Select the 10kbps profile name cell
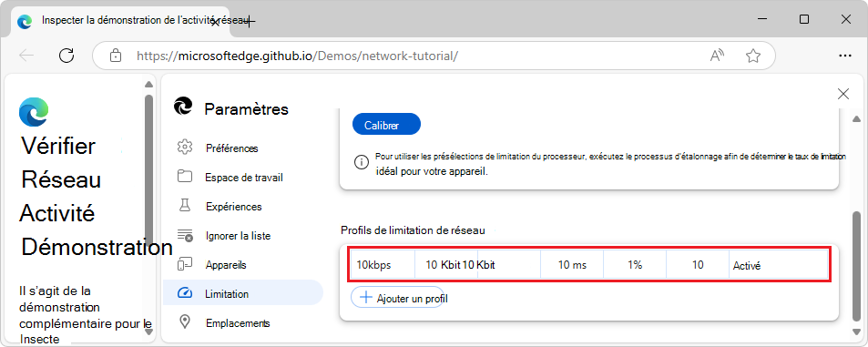This screenshot has width=868, height=347. pyautogui.click(x=383, y=265)
